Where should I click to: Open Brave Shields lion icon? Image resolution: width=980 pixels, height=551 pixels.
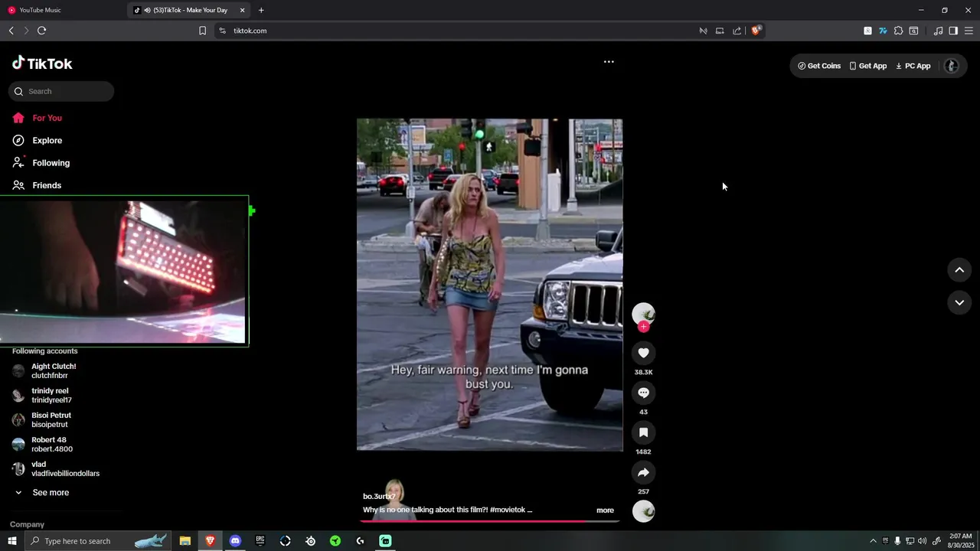[x=756, y=31]
